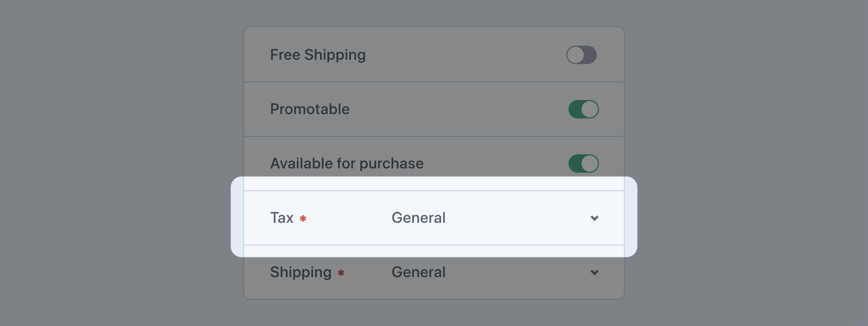This screenshot has width=868, height=326.
Task: Click the red required asterisk beside Shipping
Action: 341,273
